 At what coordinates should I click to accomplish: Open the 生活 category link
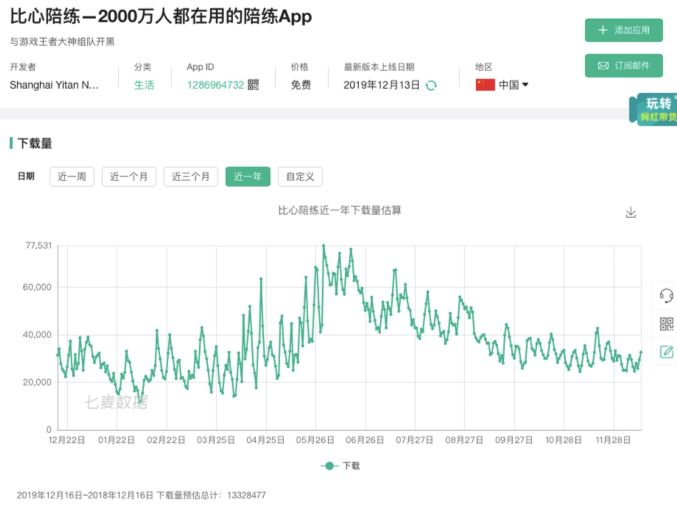tap(144, 85)
